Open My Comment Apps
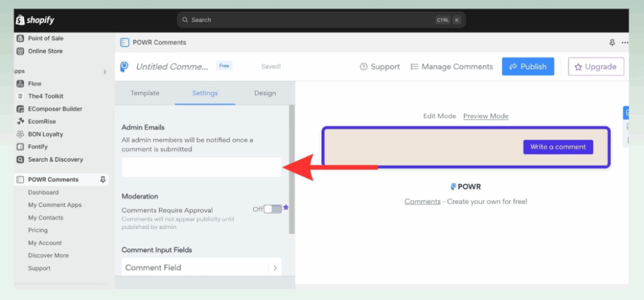 coord(55,204)
